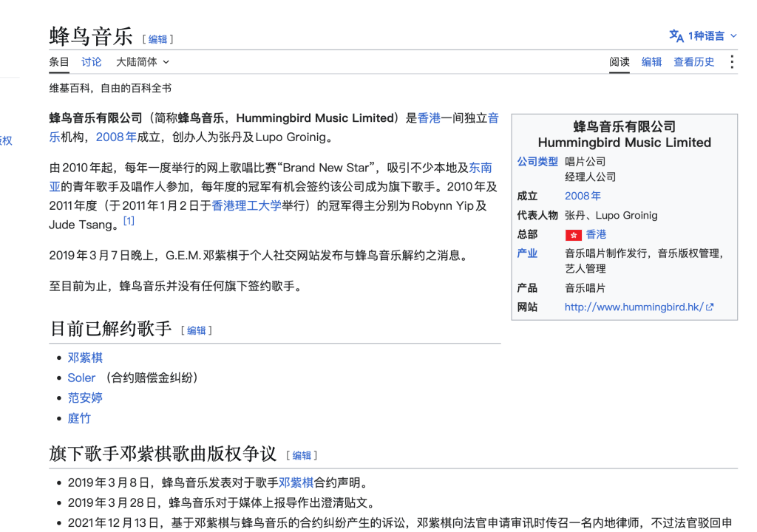Click the （合约赔偿金纠纷） note after Soler
Screen dimensions: 757x532
pos(151,378)
